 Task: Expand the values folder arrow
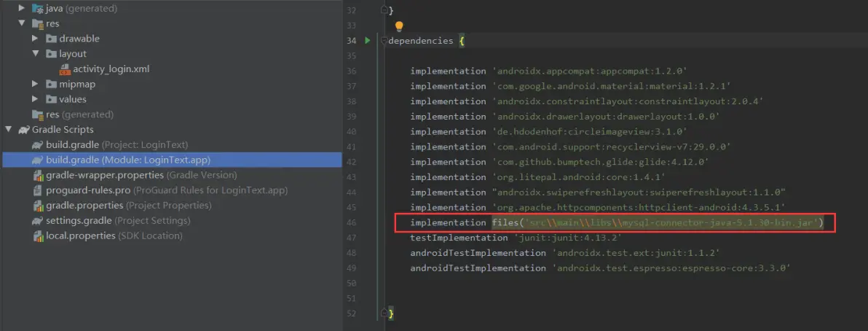36,98
